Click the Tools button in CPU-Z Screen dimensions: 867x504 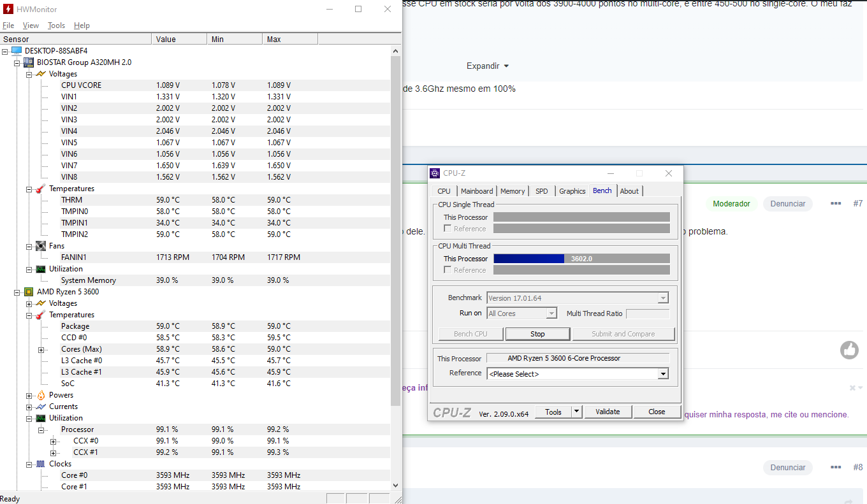coord(553,412)
